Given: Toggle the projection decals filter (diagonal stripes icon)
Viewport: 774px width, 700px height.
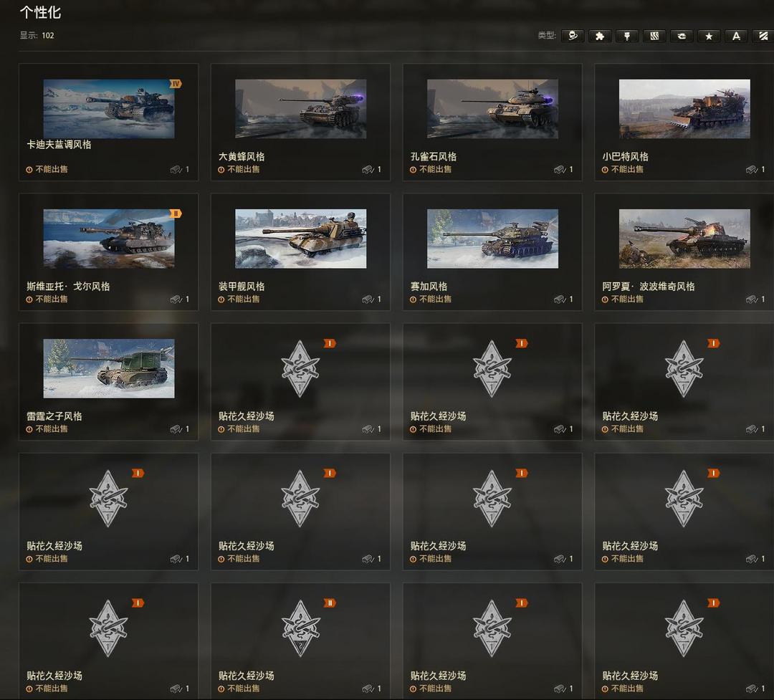Looking at the screenshot, I should point(763,36).
